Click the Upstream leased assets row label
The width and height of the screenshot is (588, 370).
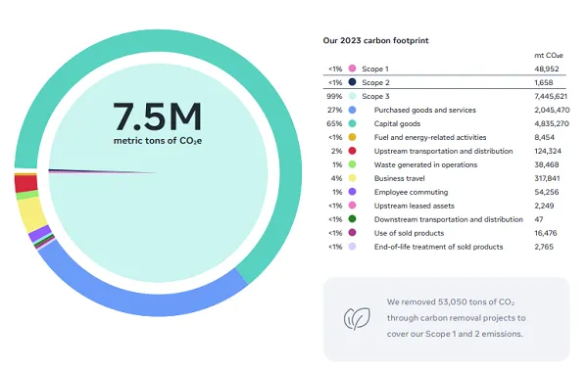coord(414,206)
